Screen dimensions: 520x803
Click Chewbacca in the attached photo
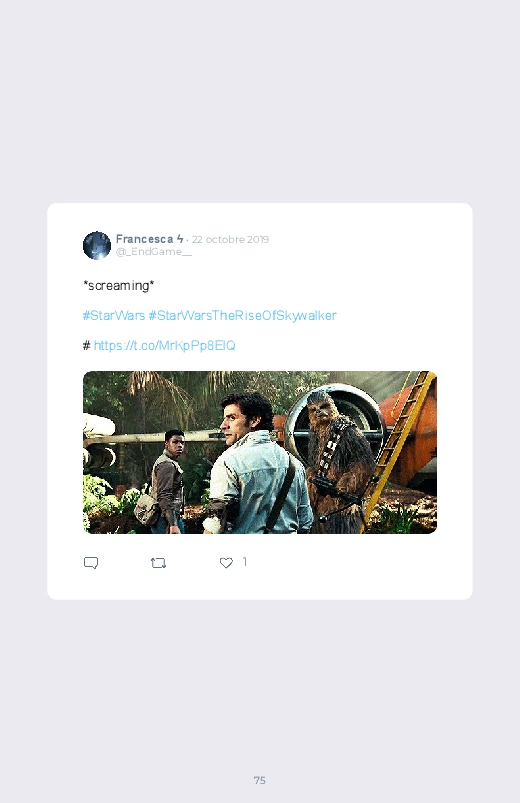[338, 461]
